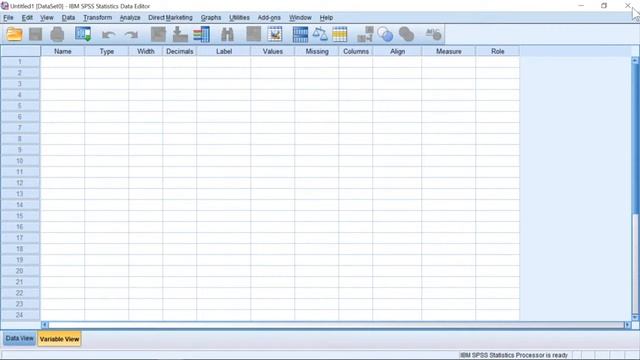Click the Show All Variables icon
The height and width of the screenshot is (360, 640).
pyautogui.click(x=407, y=34)
